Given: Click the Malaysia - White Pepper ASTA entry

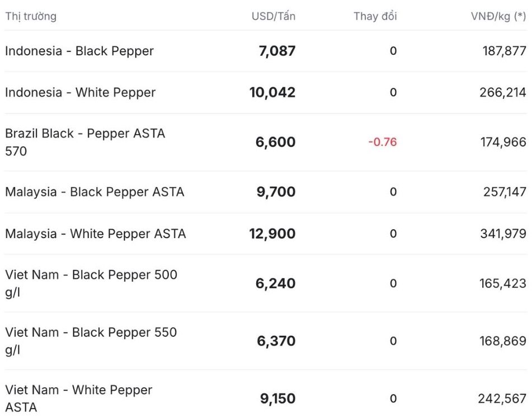Looking at the screenshot, I should (x=96, y=234).
